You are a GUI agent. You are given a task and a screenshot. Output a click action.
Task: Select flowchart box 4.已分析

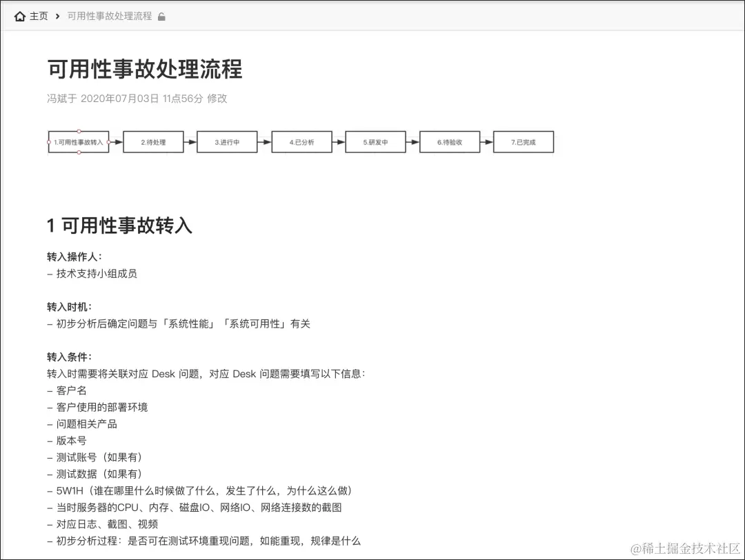pos(301,142)
